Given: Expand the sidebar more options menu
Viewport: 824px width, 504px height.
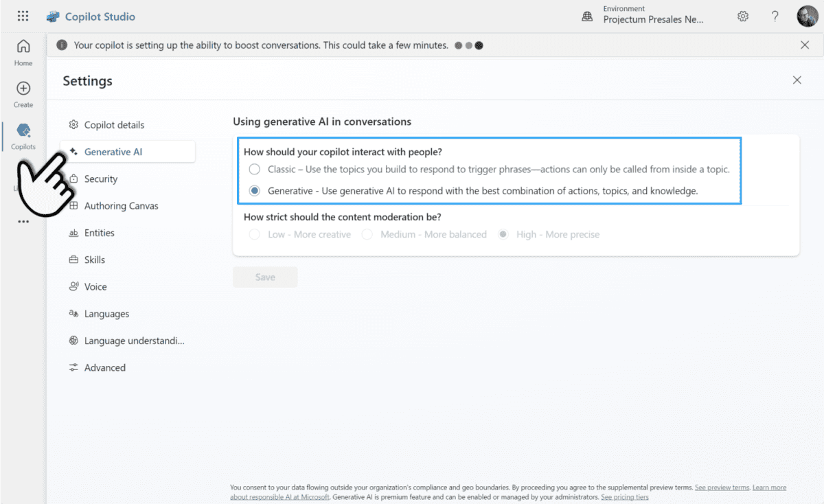Looking at the screenshot, I should (23, 221).
